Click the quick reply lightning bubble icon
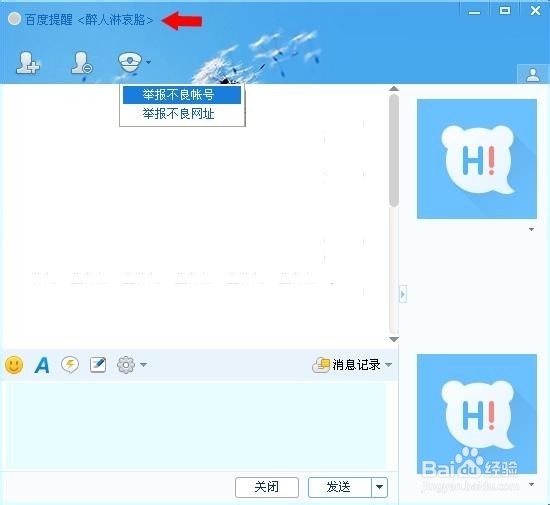Viewport: 550px width, 505px height. tap(70, 365)
